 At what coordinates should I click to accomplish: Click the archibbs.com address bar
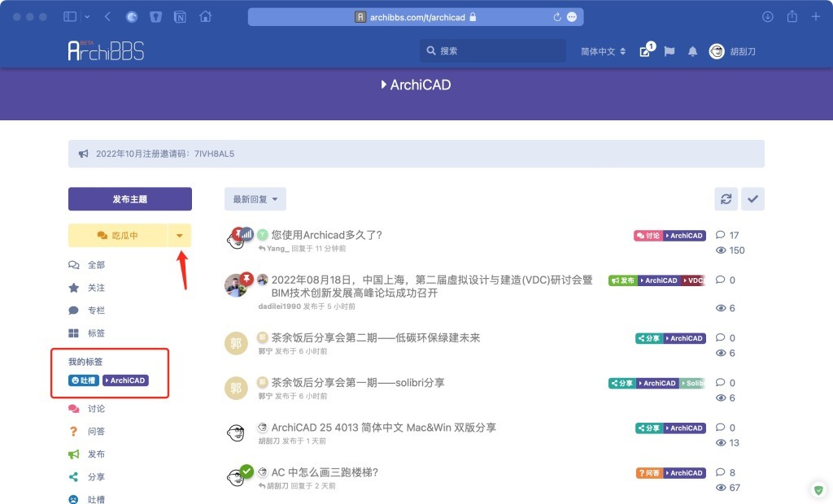point(416,17)
